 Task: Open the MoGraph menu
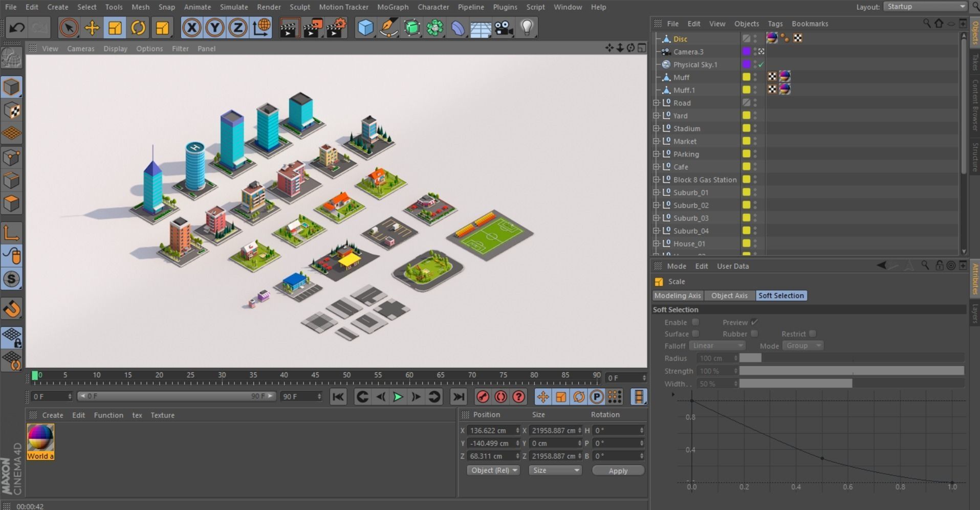[x=393, y=7]
